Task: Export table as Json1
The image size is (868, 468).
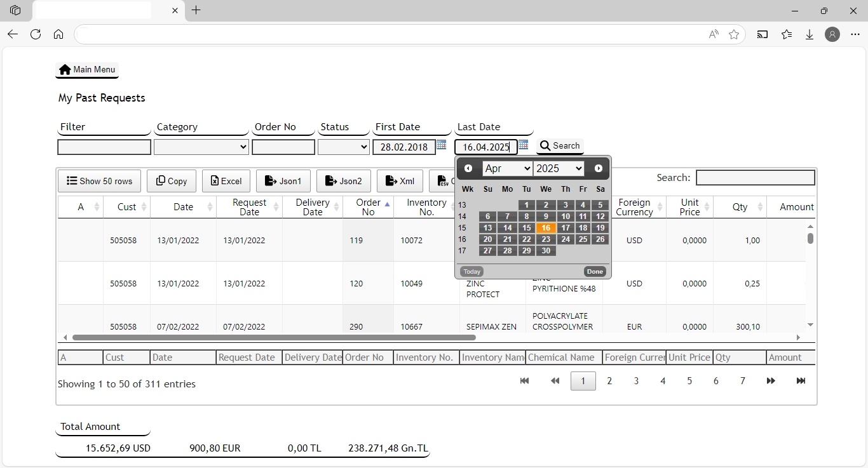Action: 283,181
